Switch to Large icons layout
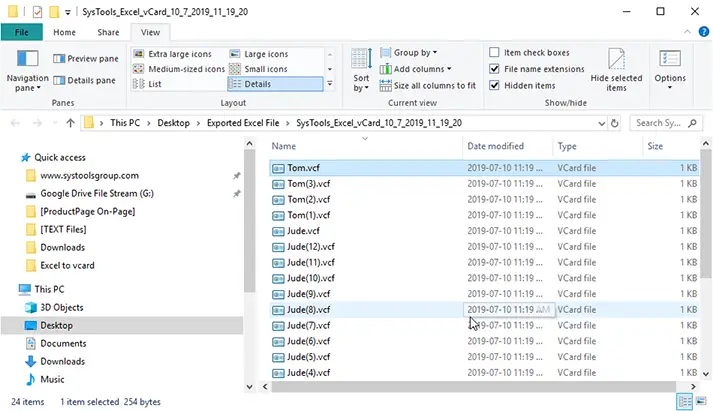The height and width of the screenshot is (411, 713). point(259,54)
